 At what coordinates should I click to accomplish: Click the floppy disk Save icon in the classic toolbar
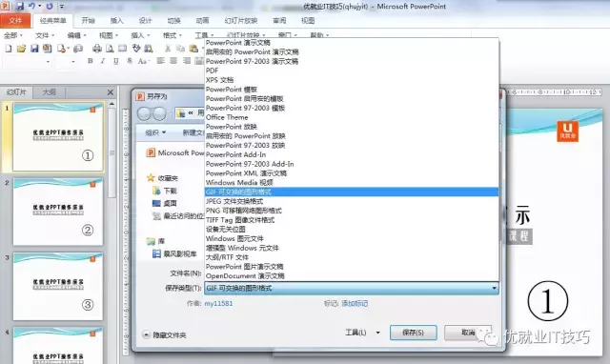[34, 49]
